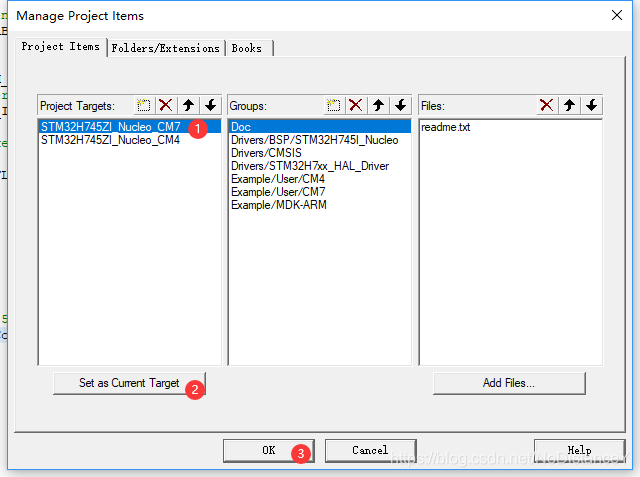Create a new group in Groups
The height and width of the screenshot is (477, 640).
click(x=335, y=105)
